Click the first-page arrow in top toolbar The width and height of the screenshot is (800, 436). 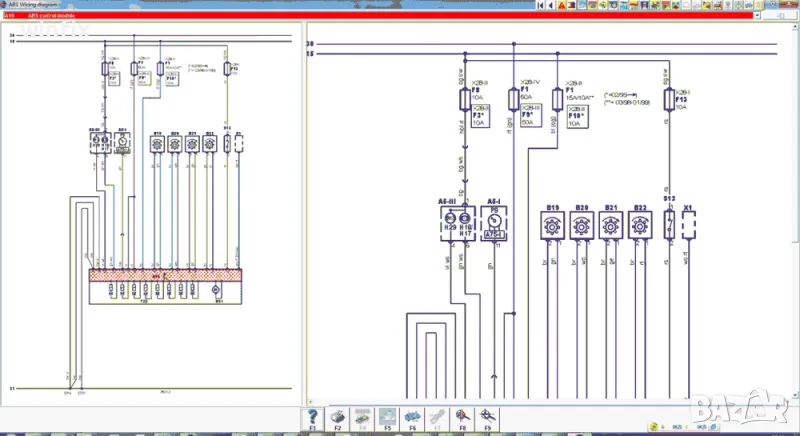(x=541, y=5)
